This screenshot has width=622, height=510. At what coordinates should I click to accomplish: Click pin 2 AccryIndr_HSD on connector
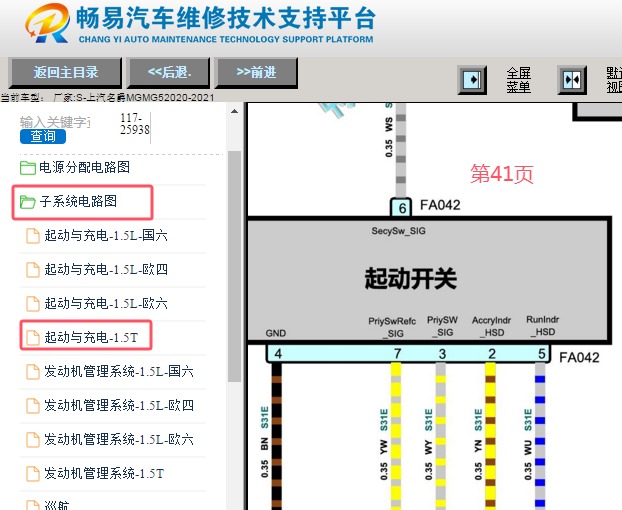491,354
